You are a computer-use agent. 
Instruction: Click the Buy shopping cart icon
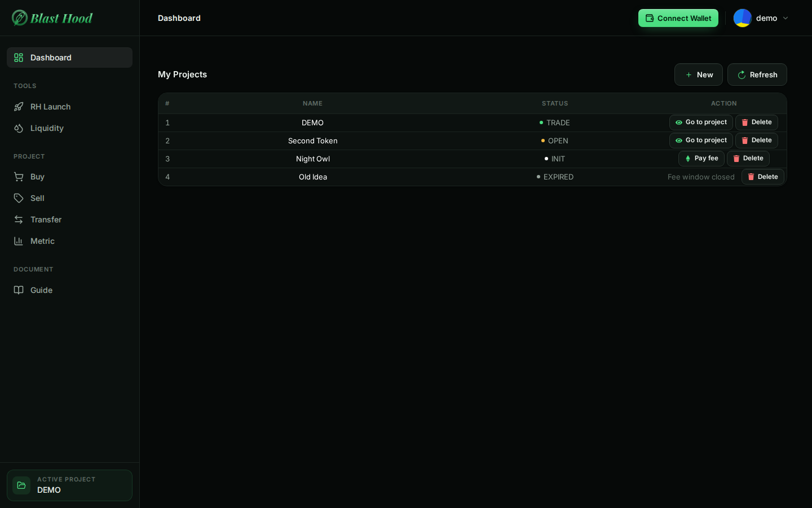(x=19, y=177)
